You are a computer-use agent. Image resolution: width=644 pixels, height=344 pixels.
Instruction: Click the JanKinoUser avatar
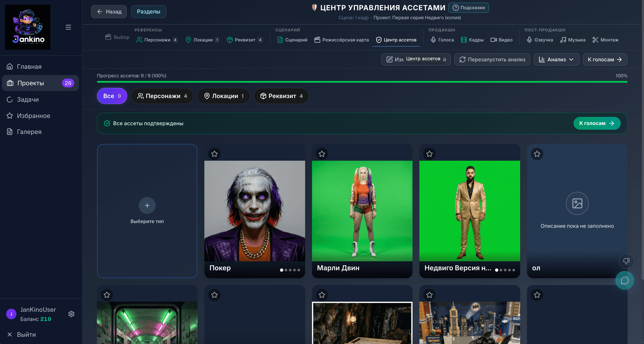pos(11,314)
